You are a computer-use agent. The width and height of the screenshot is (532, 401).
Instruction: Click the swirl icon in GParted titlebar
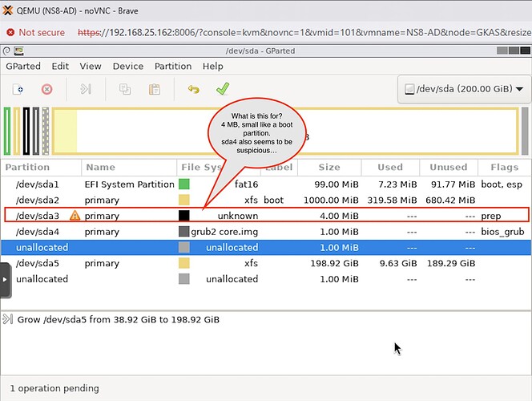[x=6, y=51]
